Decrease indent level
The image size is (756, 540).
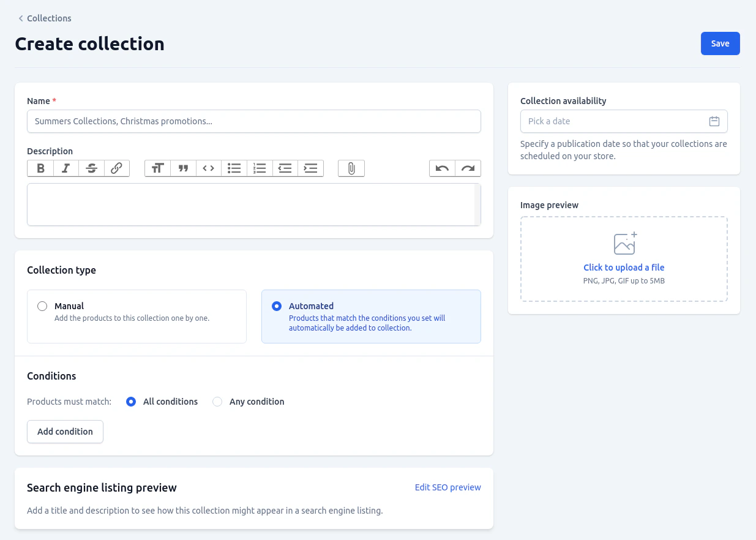pyautogui.click(x=285, y=168)
